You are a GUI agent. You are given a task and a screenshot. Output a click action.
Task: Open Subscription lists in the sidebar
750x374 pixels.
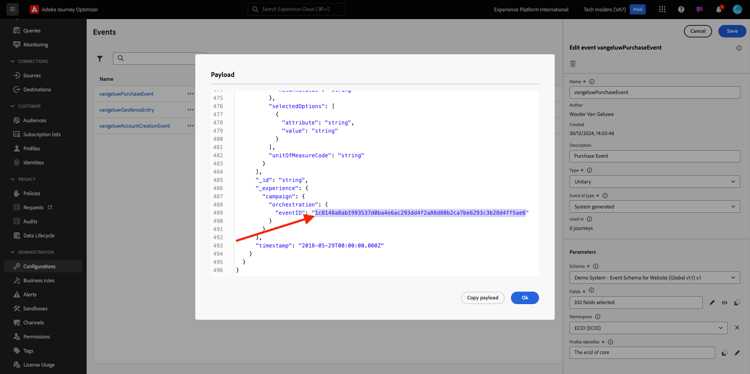[x=43, y=134]
